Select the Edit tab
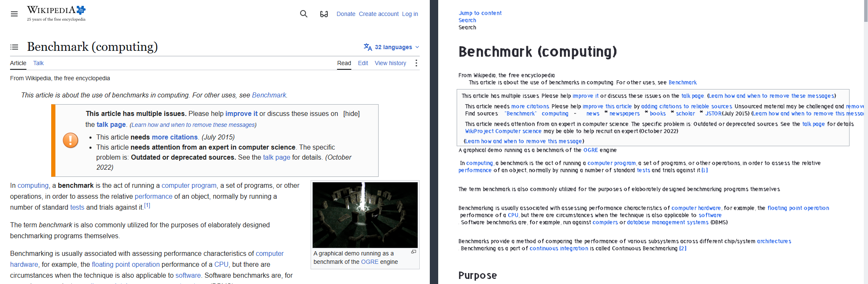 pyautogui.click(x=363, y=63)
